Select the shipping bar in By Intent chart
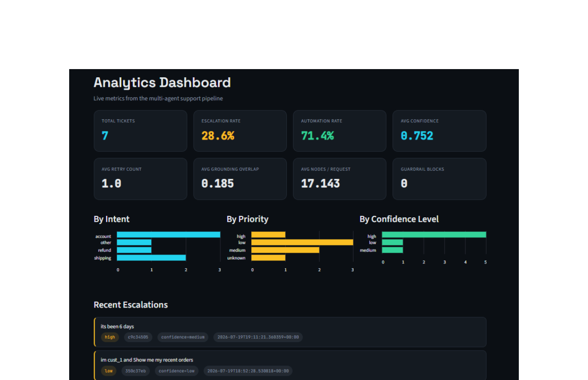This screenshot has width=588, height=380. (x=151, y=258)
